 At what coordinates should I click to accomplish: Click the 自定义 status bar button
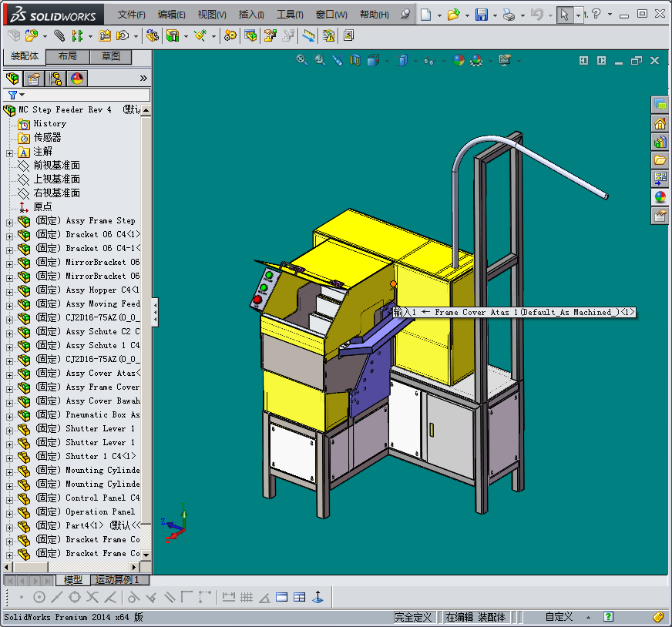point(559,617)
